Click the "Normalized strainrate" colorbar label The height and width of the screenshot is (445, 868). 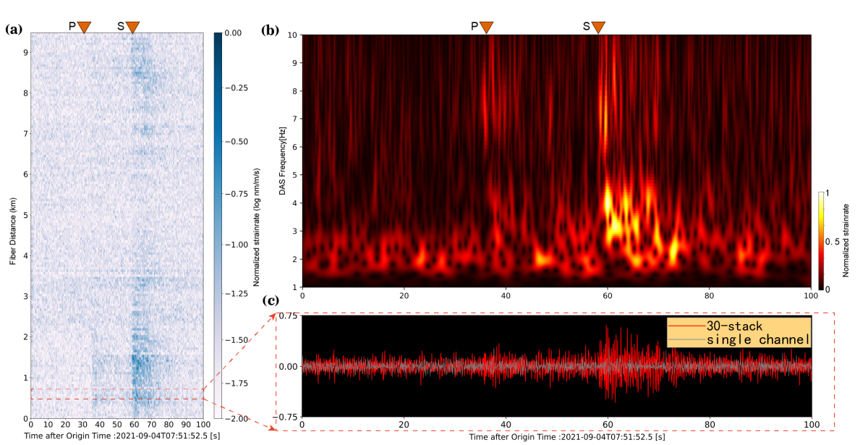[x=257, y=224]
